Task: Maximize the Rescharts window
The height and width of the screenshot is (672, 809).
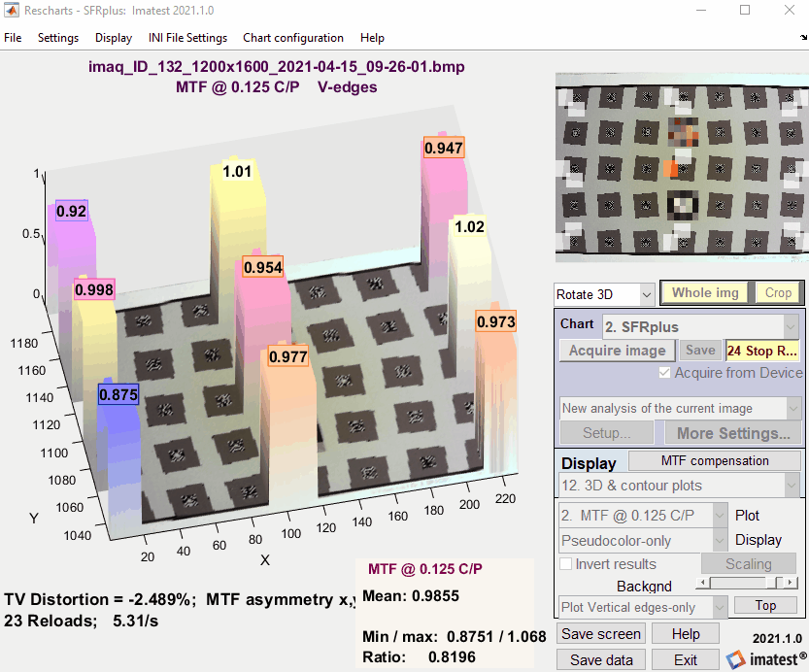Action: tap(745, 10)
